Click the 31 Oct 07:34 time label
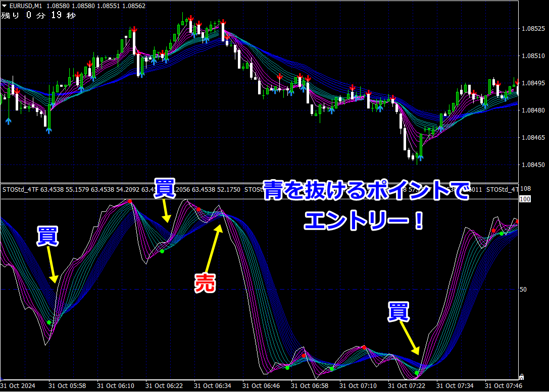Viewport: 549px width, 392px height. [x=455, y=386]
